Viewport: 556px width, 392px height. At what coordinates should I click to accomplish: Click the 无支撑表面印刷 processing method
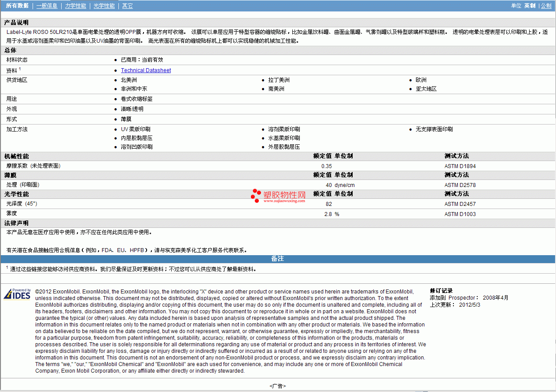[x=434, y=129]
